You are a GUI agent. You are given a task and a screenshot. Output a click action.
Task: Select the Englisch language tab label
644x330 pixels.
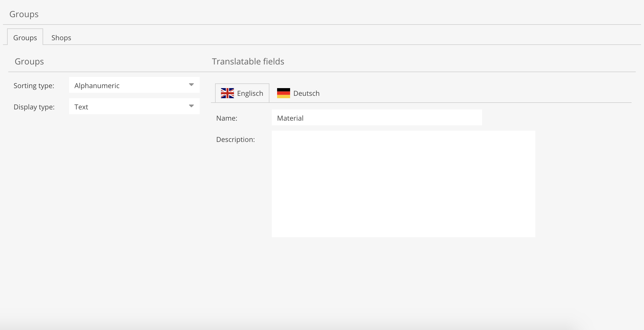[250, 93]
